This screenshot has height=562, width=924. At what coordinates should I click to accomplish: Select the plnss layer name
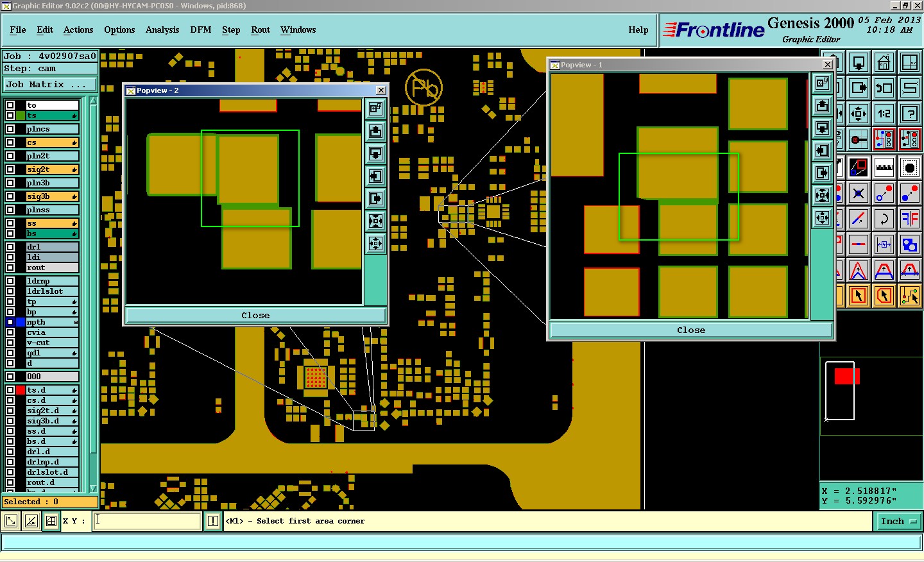53,210
